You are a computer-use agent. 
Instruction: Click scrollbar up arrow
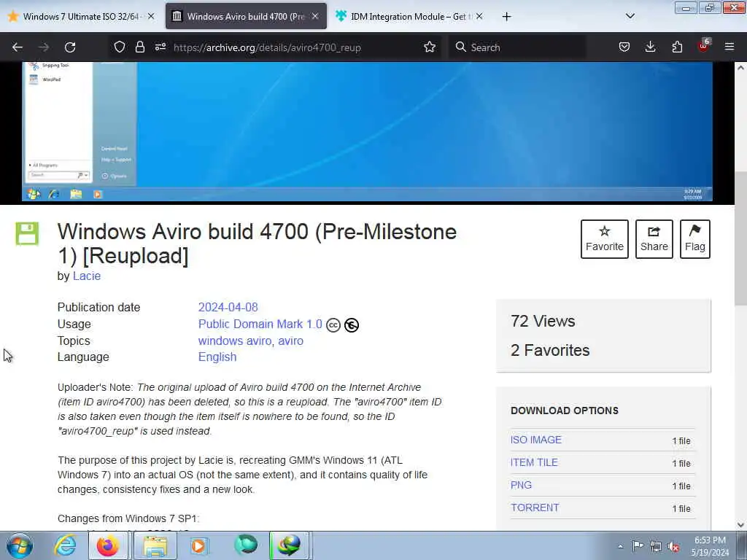pyautogui.click(x=740, y=68)
